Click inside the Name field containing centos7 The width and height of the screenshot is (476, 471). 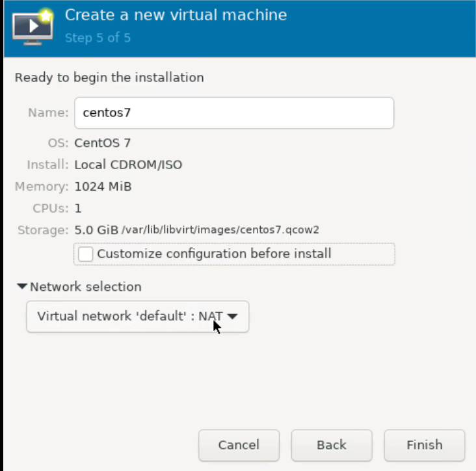point(234,113)
